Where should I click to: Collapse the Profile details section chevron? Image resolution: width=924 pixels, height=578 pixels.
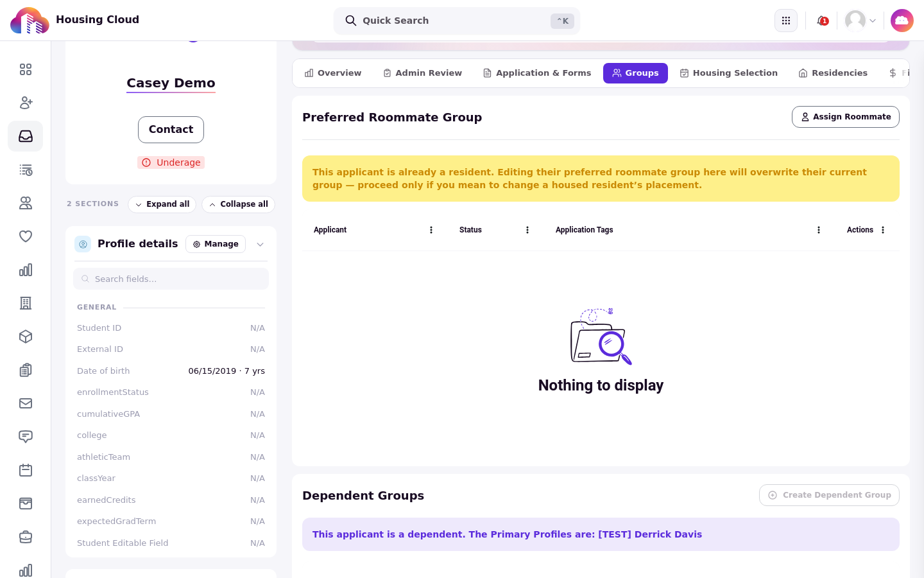click(260, 244)
